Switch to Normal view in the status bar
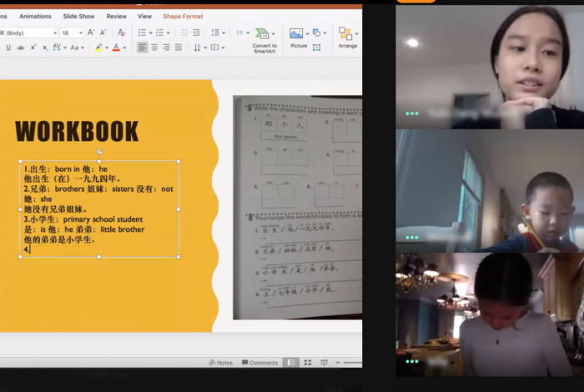Screen dimensions: 584x392 point(291,363)
